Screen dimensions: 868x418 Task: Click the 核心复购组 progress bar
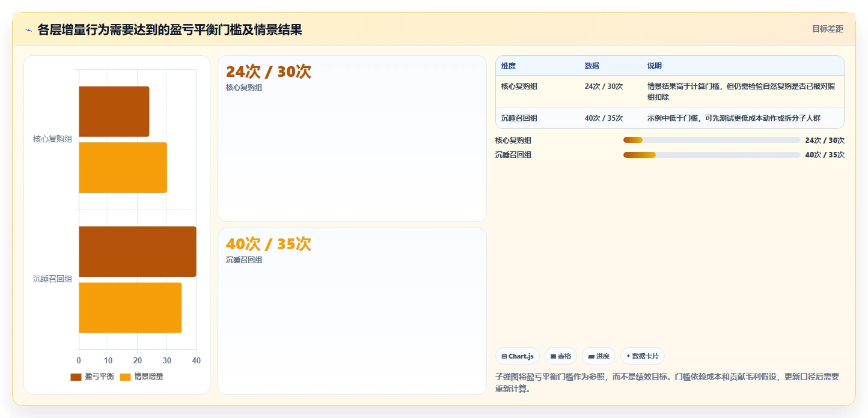[x=712, y=140]
